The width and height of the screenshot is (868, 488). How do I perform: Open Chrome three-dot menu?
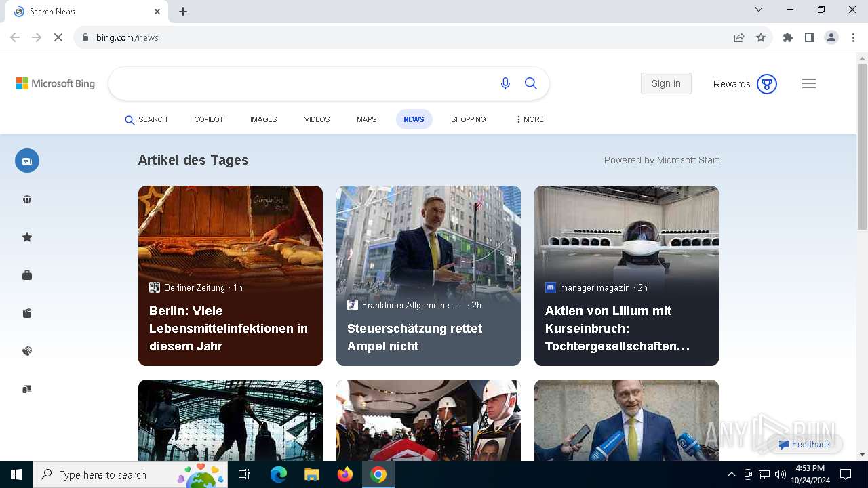pos(854,37)
